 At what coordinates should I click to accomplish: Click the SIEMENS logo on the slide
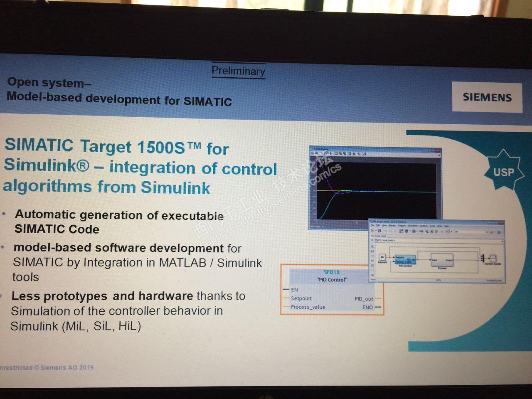pyautogui.click(x=487, y=97)
